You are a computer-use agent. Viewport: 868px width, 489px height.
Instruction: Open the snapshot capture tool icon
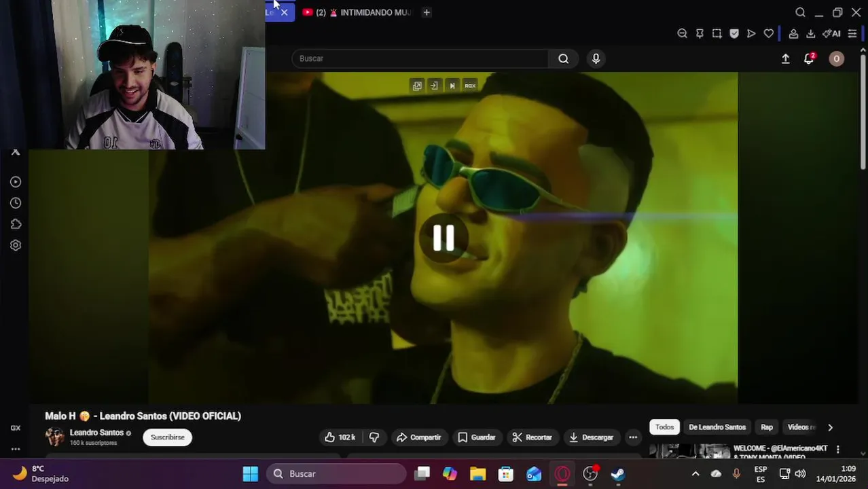coord(717,33)
